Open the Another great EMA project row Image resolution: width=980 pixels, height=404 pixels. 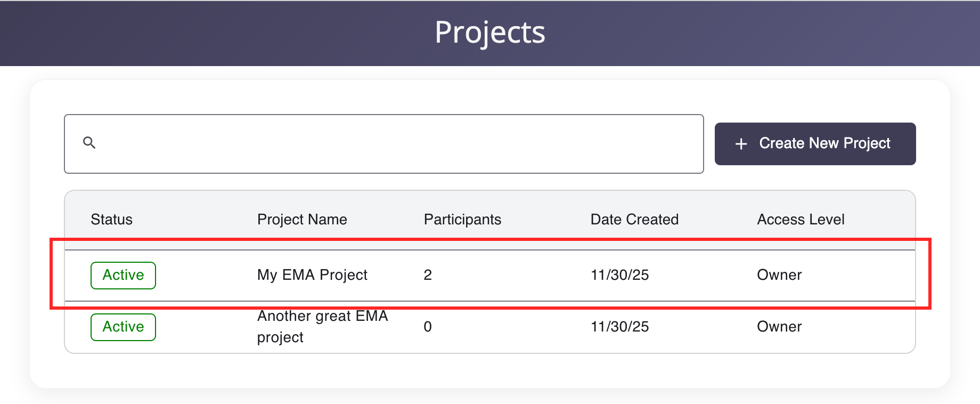(479, 327)
